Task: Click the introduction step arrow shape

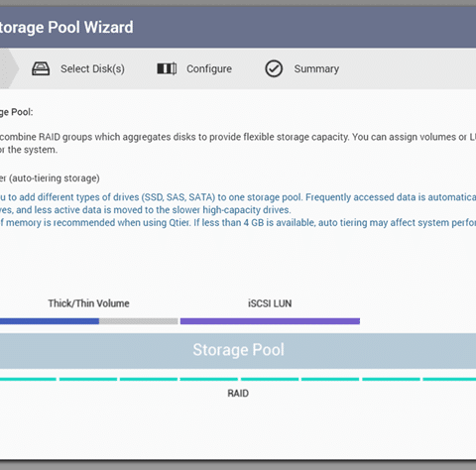Action: (x=9, y=68)
